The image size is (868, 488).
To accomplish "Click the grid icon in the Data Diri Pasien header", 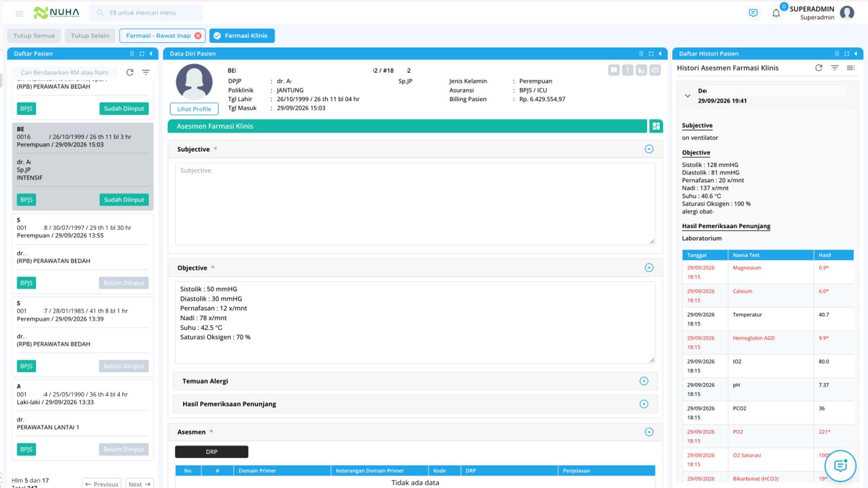I will [641, 54].
